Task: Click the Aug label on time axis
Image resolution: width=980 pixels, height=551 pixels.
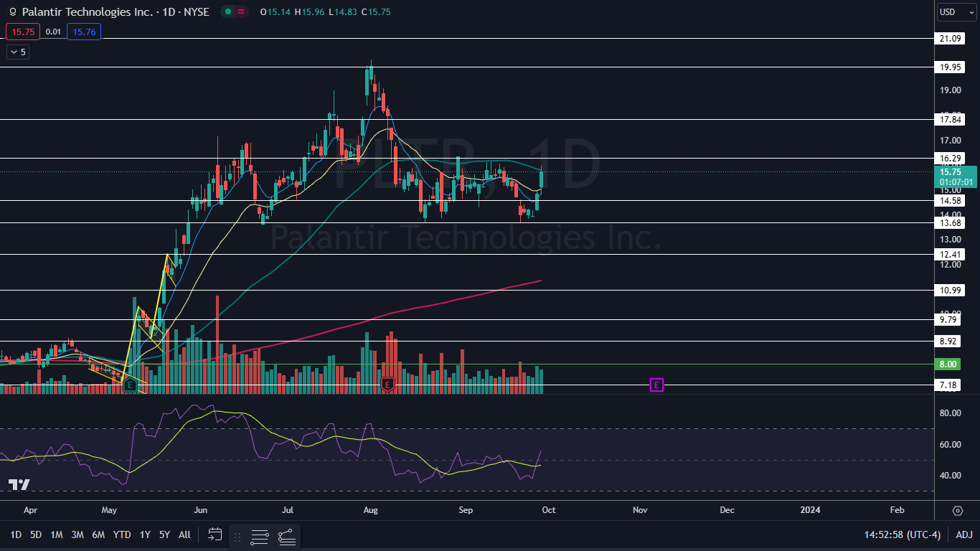Action: (370, 510)
